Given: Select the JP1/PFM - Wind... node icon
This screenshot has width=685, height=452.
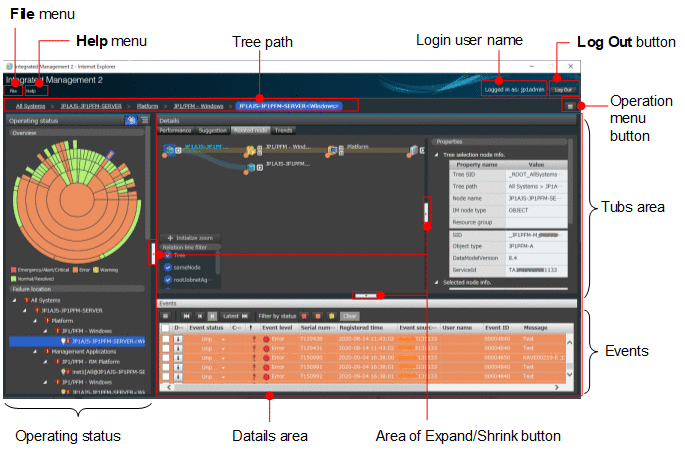Looking at the screenshot, I should (x=250, y=151).
